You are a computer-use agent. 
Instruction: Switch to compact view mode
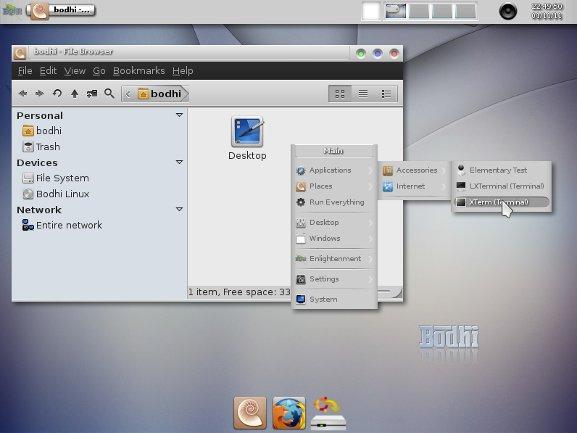386,94
